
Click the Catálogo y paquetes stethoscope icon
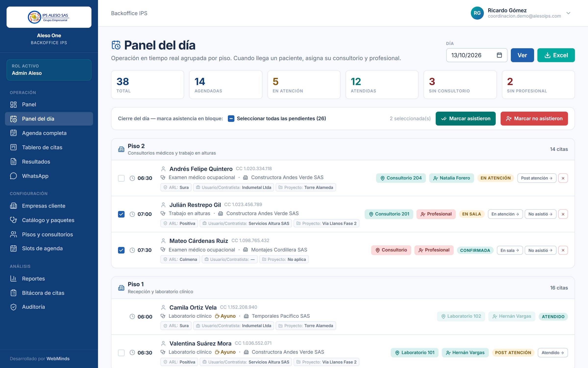[x=13, y=220]
